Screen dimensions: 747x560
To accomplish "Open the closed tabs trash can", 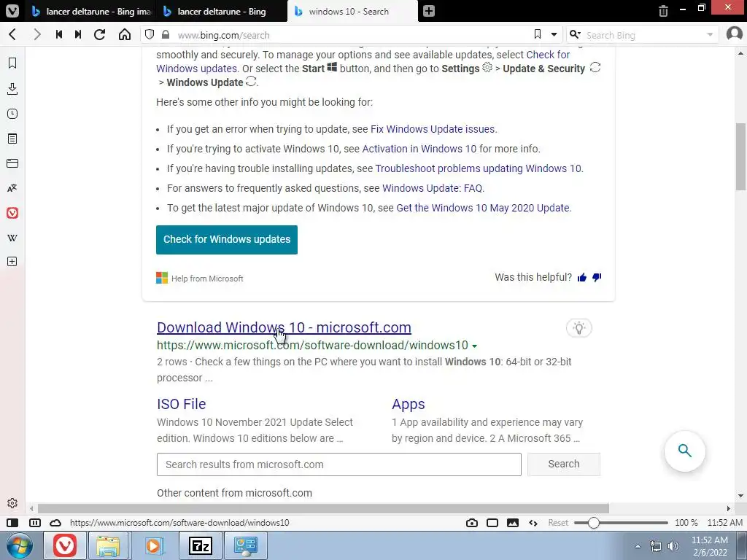I will [663, 11].
